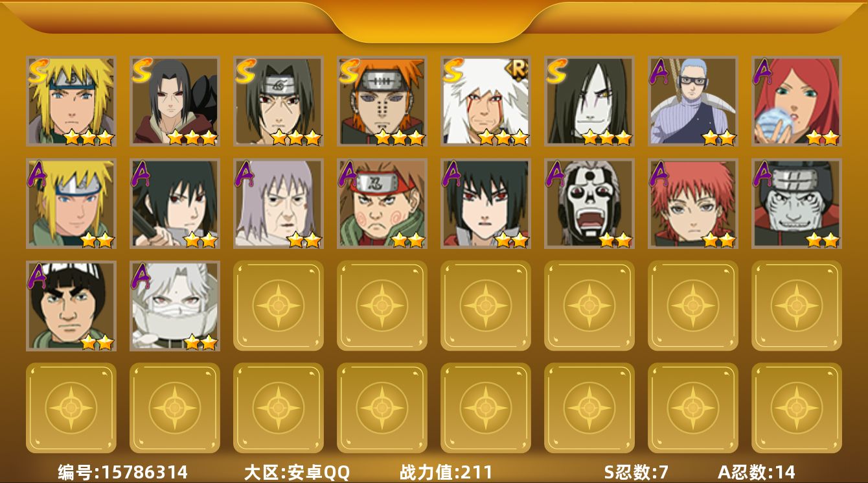Select red-haired Sasori A-rank portrait
868x483 pixels.
(x=693, y=204)
